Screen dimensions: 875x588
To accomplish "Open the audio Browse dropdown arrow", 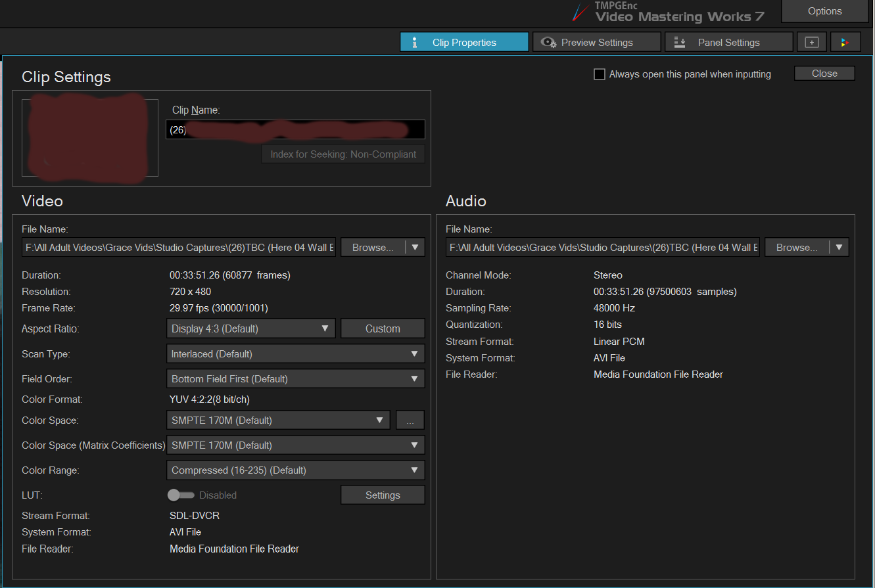I will [x=840, y=248].
